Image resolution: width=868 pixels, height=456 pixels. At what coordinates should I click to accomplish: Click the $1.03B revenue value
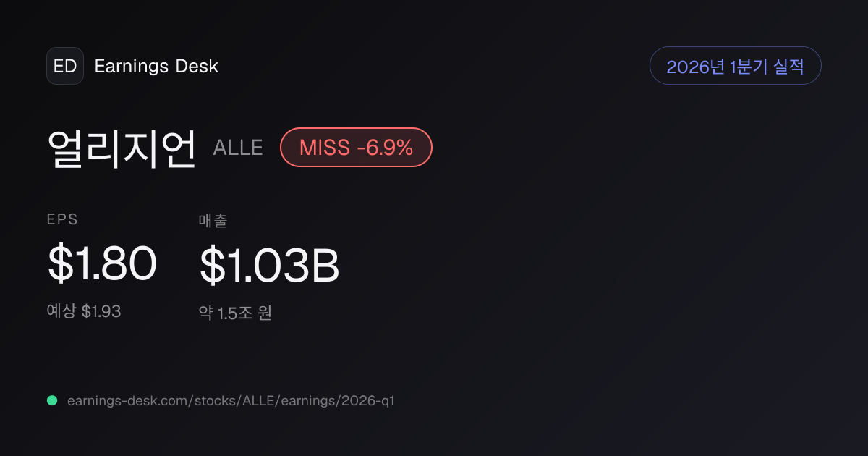[270, 265]
